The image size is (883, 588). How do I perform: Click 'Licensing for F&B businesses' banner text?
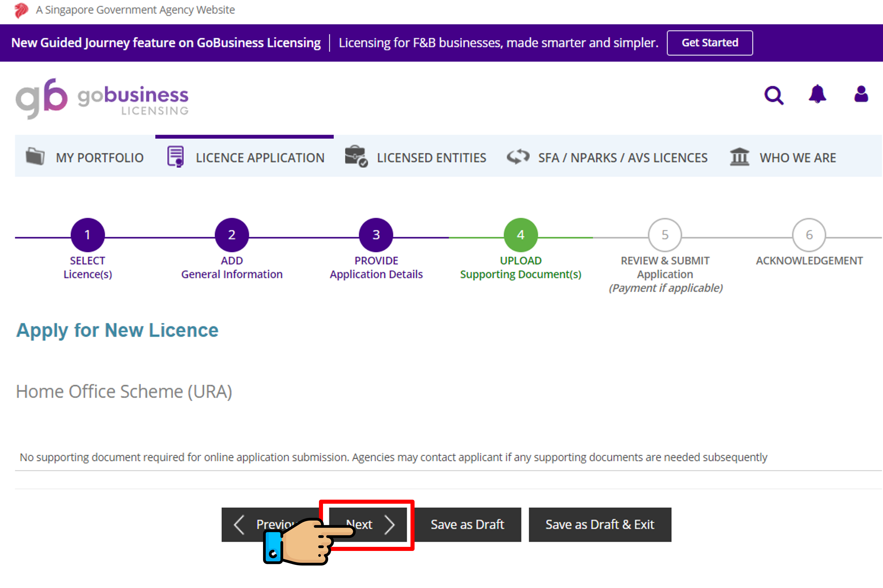pyautogui.click(x=499, y=43)
